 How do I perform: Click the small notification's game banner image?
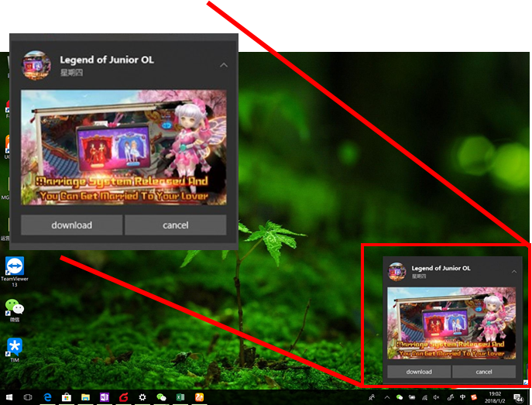(451, 323)
